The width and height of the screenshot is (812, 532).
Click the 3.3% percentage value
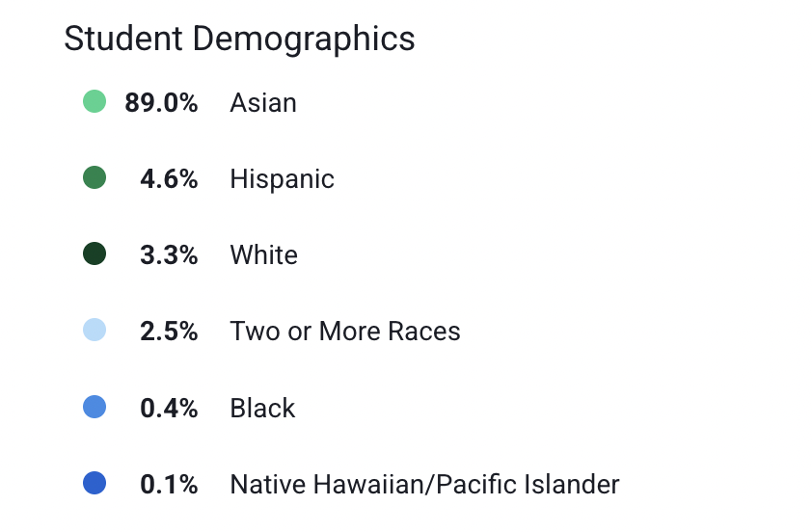(169, 254)
